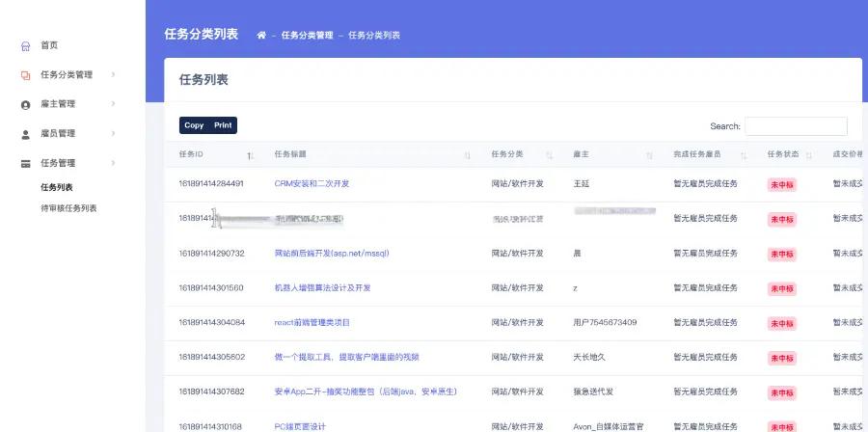The width and height of the screenshot is (868, 432).
Task: Collapse 任务管理 chevron
Action: pyautogui.click(x=113, y=163)
